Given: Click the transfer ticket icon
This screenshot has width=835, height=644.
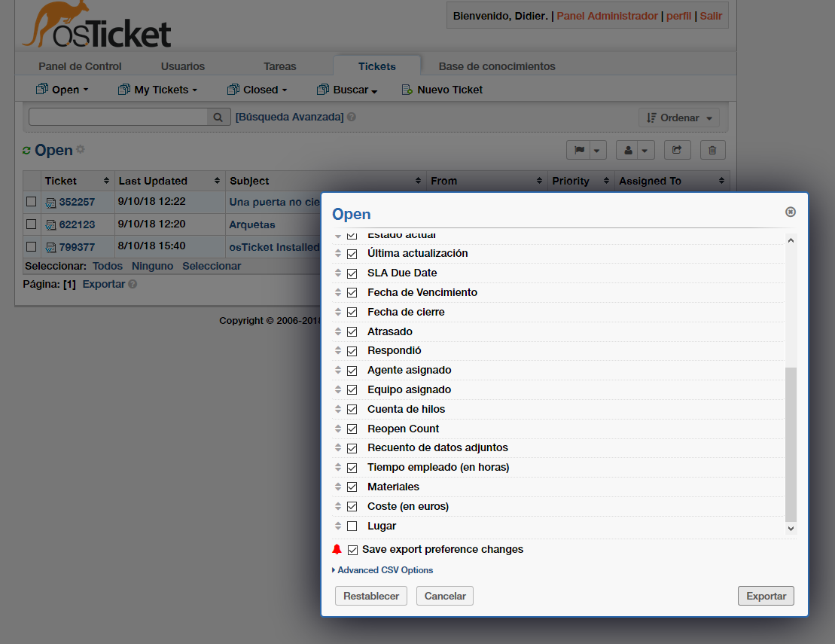Looking at the screenshot, I should (677, 150).
